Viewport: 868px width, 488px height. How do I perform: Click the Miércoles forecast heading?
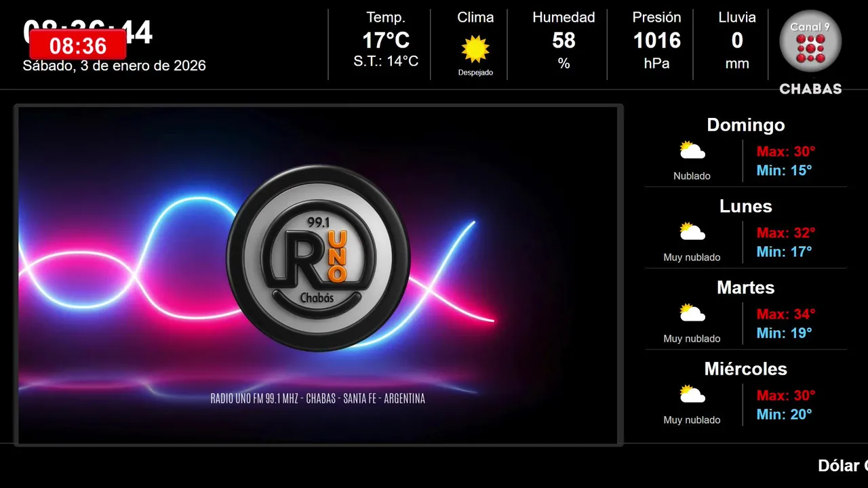click(746, 369)
